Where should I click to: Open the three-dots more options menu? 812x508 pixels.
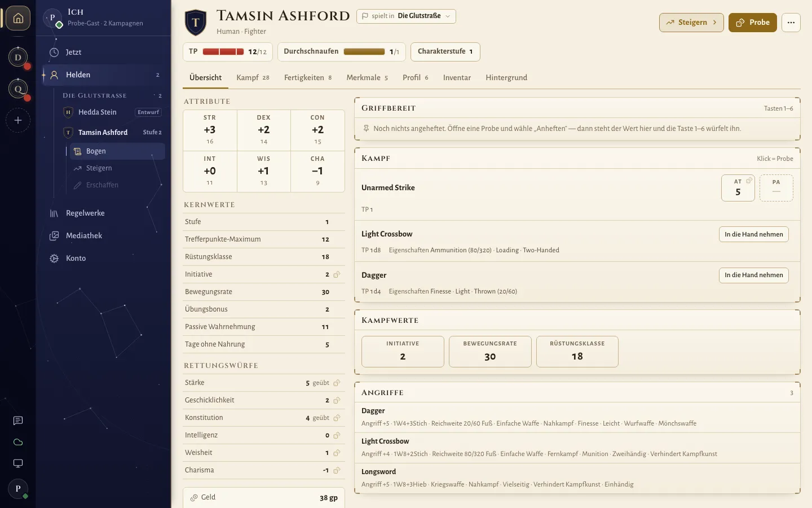[x=791, y=23]
